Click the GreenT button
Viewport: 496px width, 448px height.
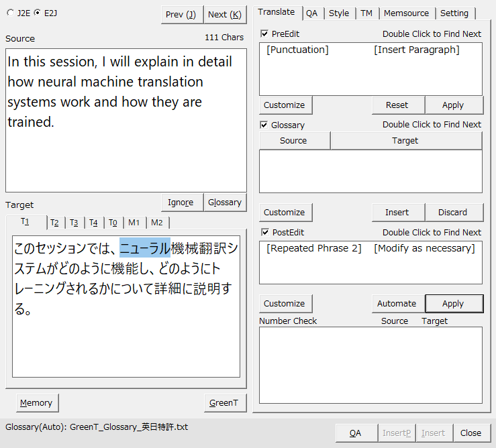224,402
